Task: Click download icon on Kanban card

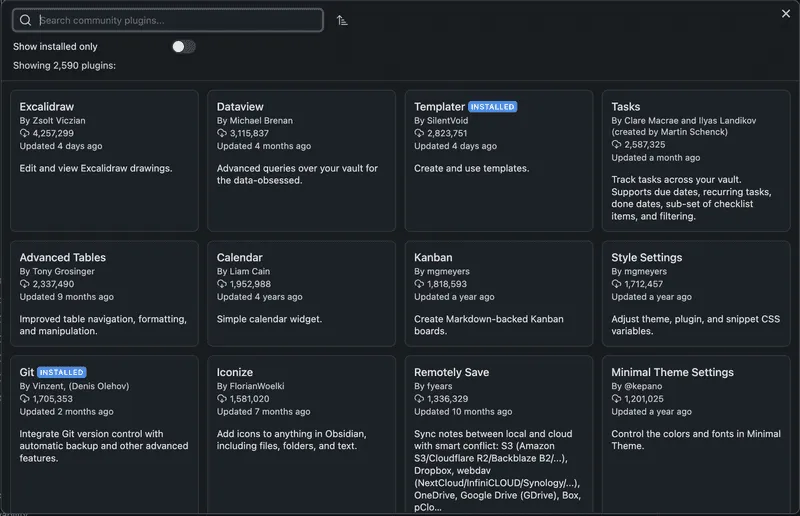Action: [x=419, y=284]
